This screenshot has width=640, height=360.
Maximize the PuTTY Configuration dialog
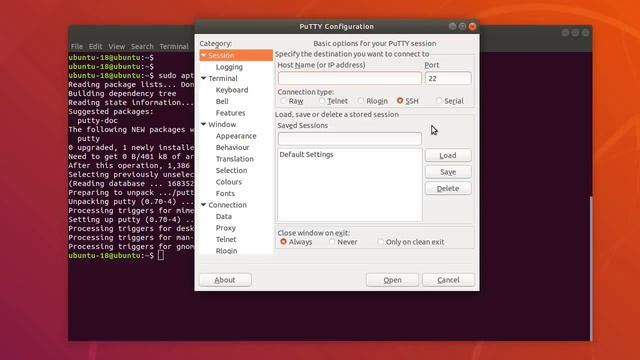pyautogui.click(x=462, y=26)
